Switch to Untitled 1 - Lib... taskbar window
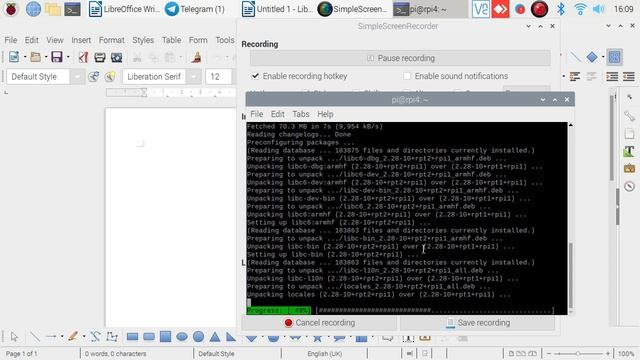This screenshot has width=640, height=360. (x=277, y=9)
